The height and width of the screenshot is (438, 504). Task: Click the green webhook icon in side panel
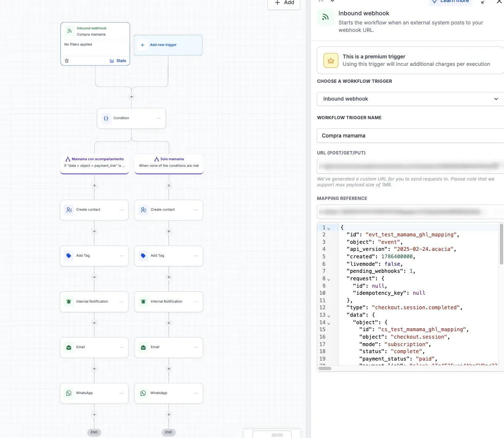coord(326,17)
